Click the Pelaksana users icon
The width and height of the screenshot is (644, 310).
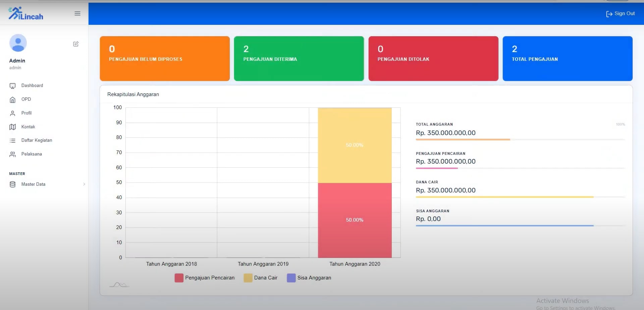(13, 154)
